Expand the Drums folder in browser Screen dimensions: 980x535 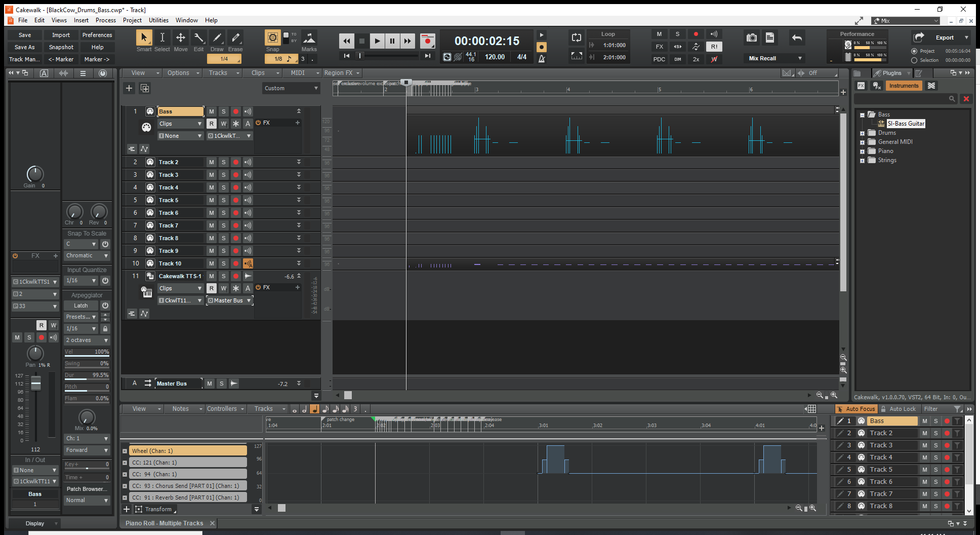coord(862,133)
